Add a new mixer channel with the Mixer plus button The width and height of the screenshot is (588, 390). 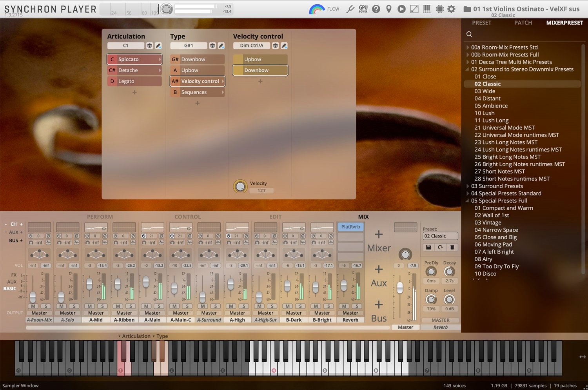tap(378, 235)
